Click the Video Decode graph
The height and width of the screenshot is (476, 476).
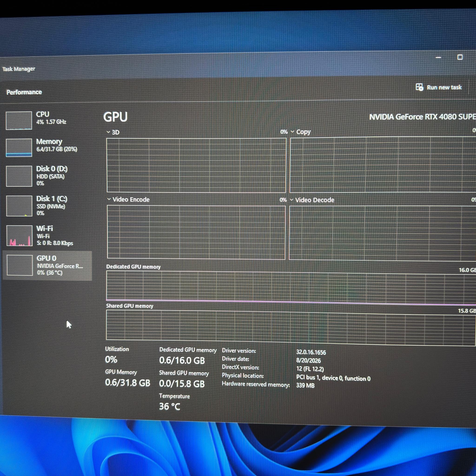click(x=382, y=233)
